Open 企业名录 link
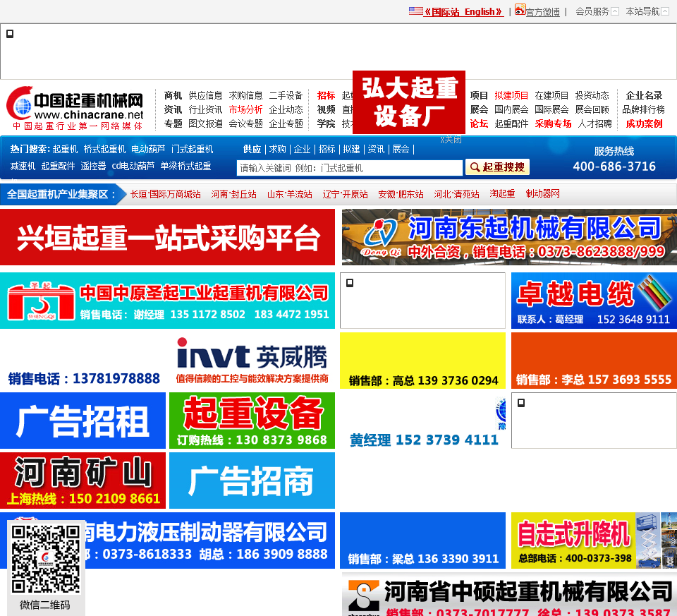Image resolution: width=677 pixels, height=616 pixels. coord(644,95)
